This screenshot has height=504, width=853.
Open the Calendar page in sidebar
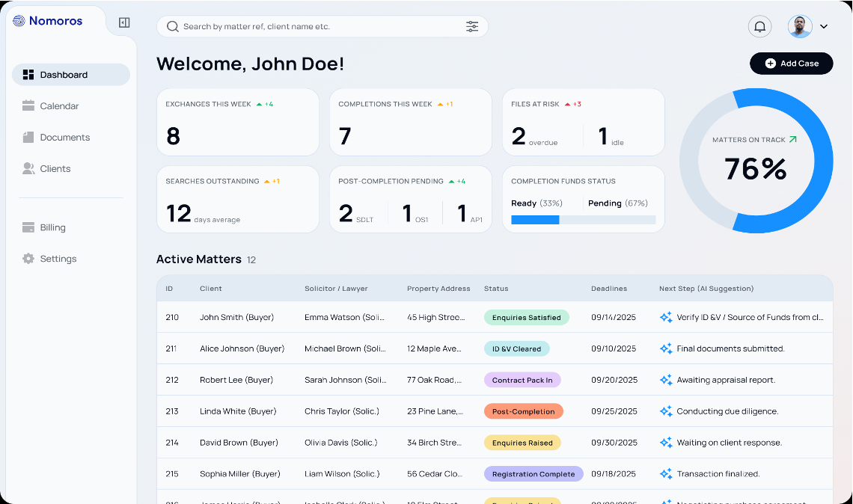[x=59, y=106]
